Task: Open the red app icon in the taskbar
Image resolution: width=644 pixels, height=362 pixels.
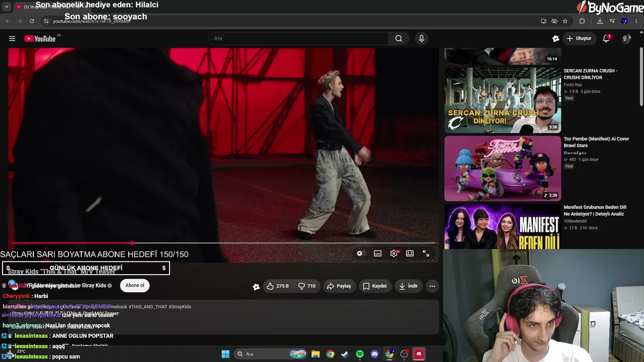Action: coord(419,354)
